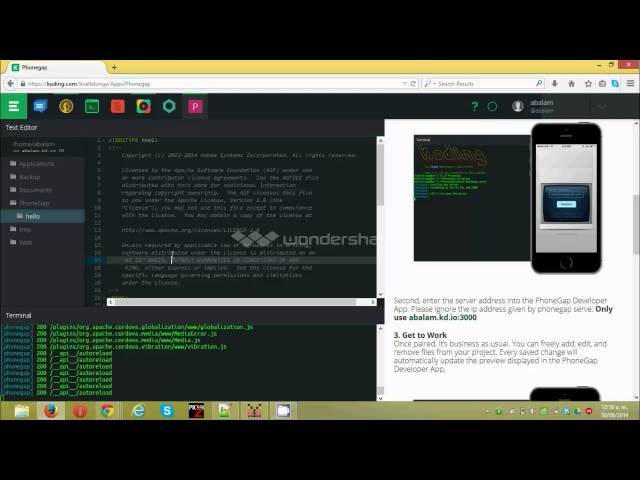Viewport: 640px width, 480px height.
Task: Open the URL history dropdown arrow
Action: click(404, 84)
